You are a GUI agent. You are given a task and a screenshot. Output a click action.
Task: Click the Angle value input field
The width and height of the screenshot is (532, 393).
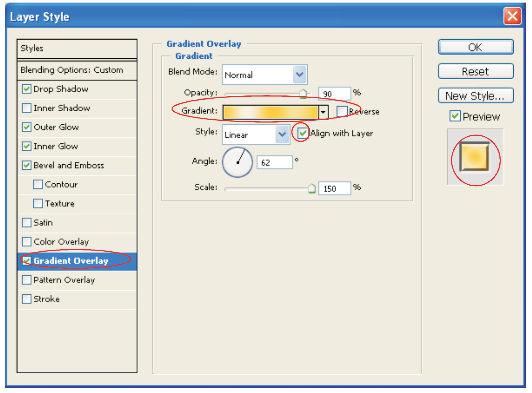pos(274,163)
